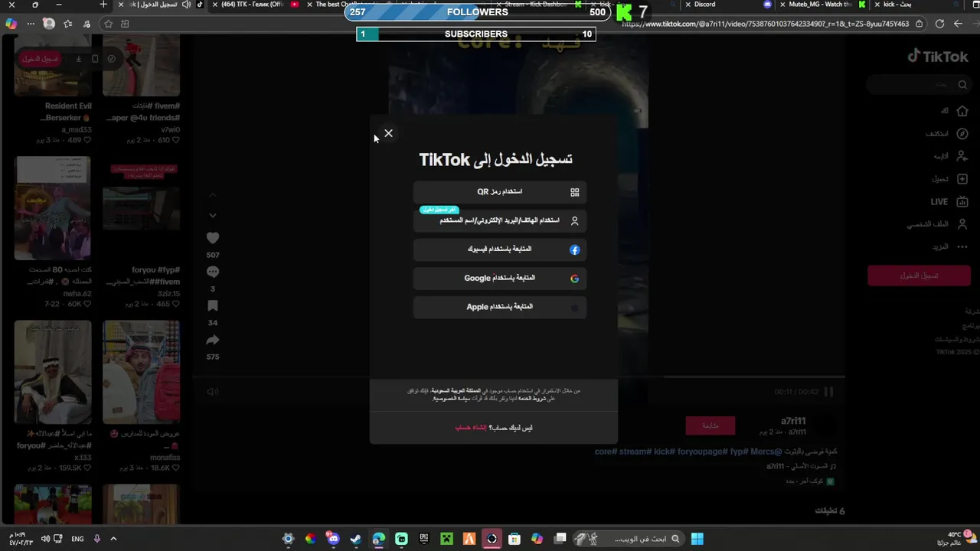Go to next video with down chevron
Screen dimensions: 980x551
tap(213, 216)
